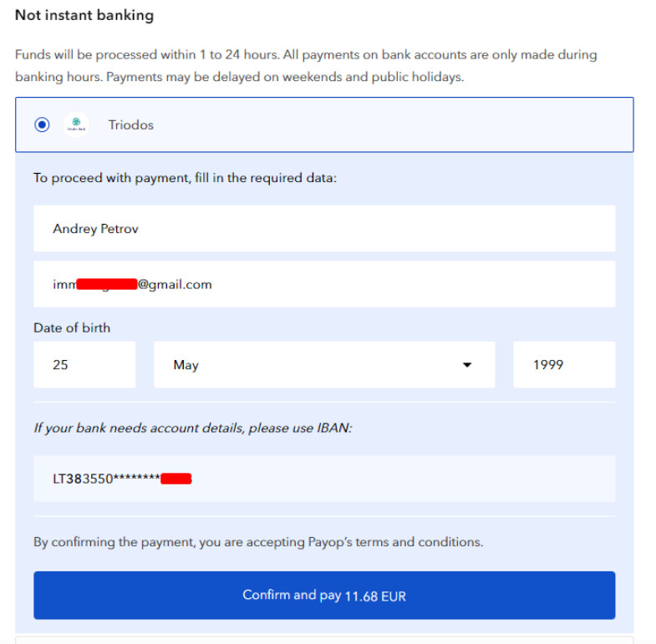Click the red redaction over the email

(107, 284)
